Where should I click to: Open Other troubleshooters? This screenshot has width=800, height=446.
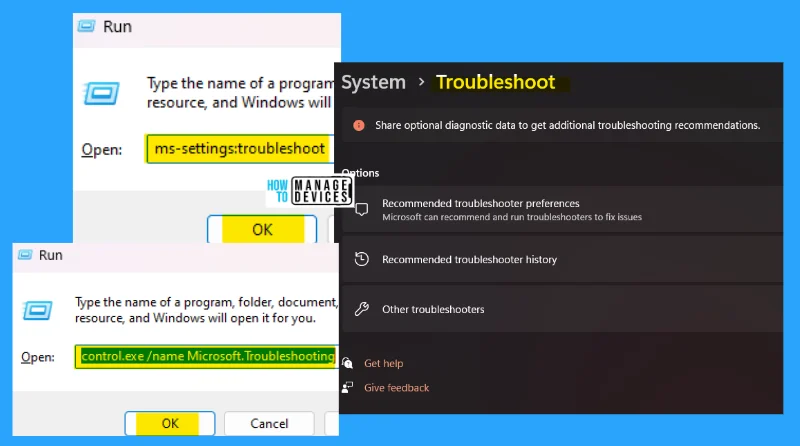[562, 309]
